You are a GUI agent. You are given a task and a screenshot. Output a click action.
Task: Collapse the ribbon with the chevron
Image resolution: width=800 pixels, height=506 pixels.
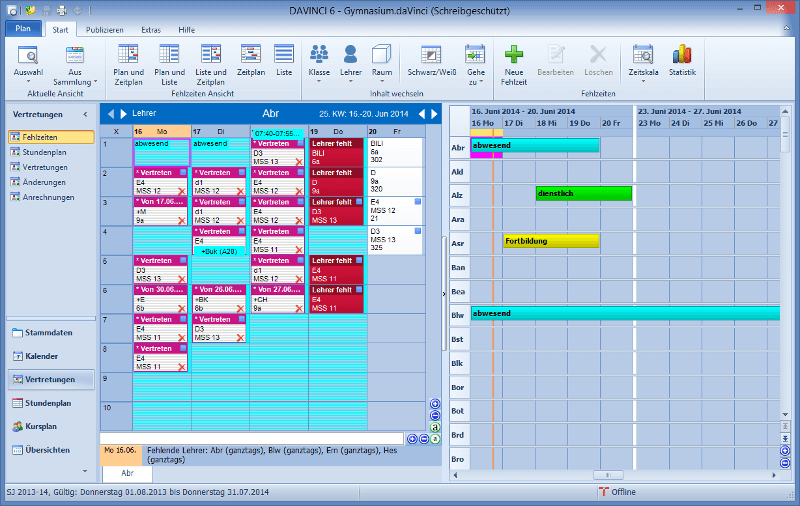click(x=786, y=29)
